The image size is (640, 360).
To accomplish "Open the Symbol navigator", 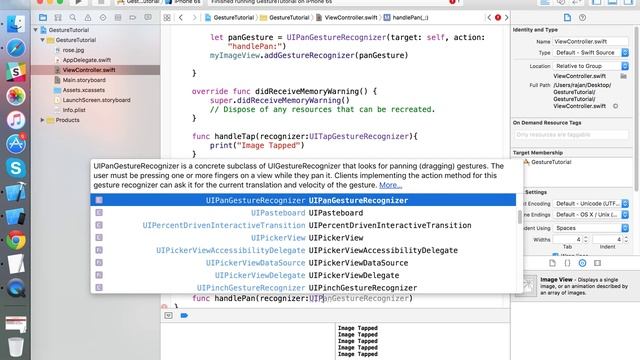I will (x=58, y=18).
